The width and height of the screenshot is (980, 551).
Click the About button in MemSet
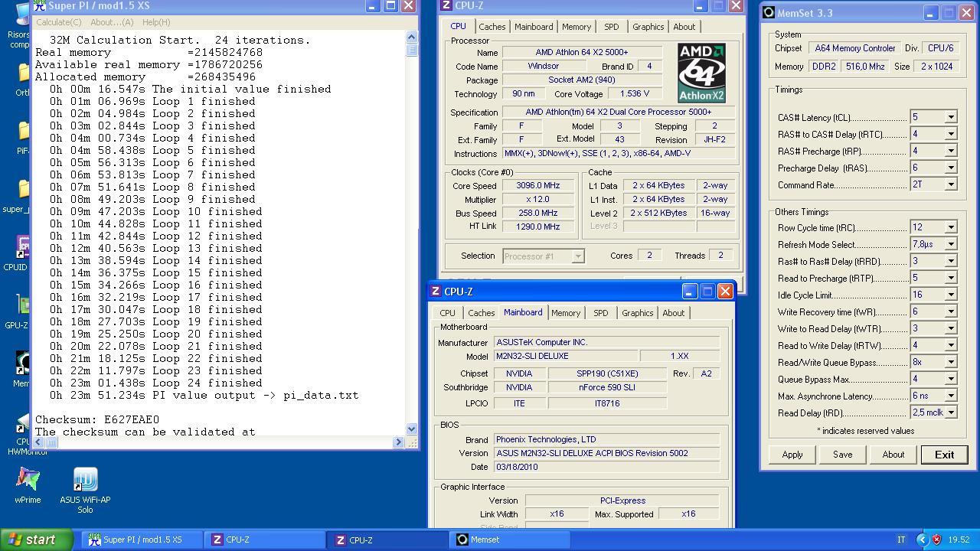point(893,454)
